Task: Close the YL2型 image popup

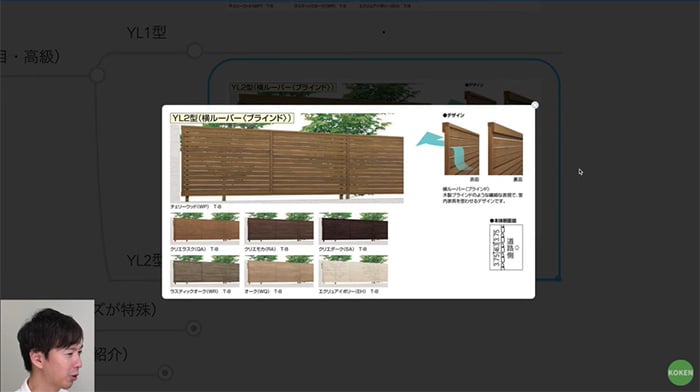Action: pos(535,105)
